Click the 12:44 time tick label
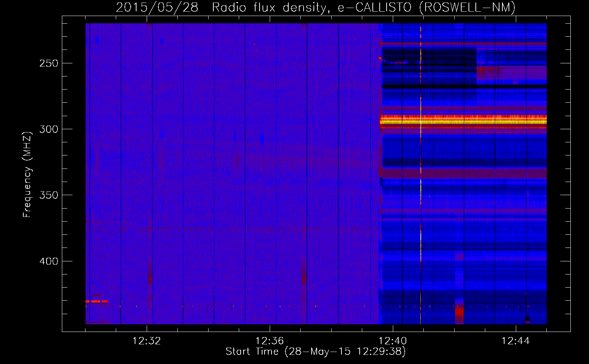The image size is (589, 364). tap(516, 341)
